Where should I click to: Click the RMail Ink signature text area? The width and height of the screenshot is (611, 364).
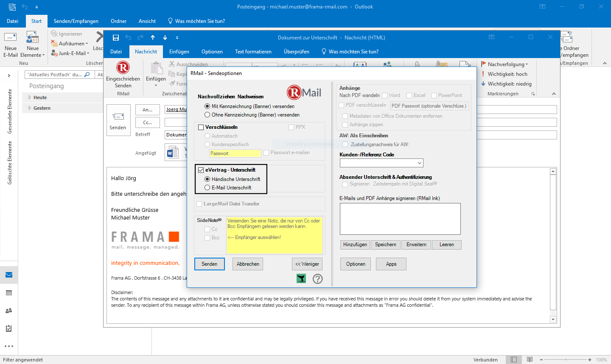400,219
